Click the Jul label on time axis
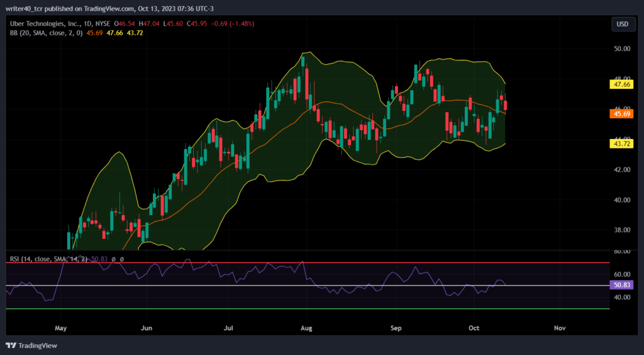The height and width of the screenshot is (355, 644). coord(228,329)
